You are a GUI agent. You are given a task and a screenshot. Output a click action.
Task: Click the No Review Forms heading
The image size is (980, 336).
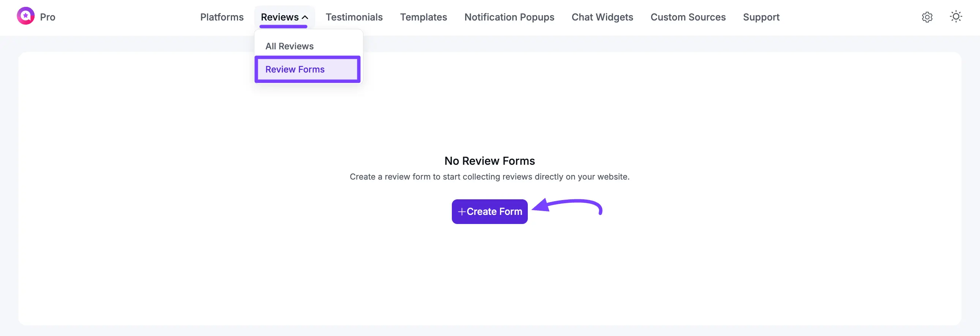pos(489,161)
